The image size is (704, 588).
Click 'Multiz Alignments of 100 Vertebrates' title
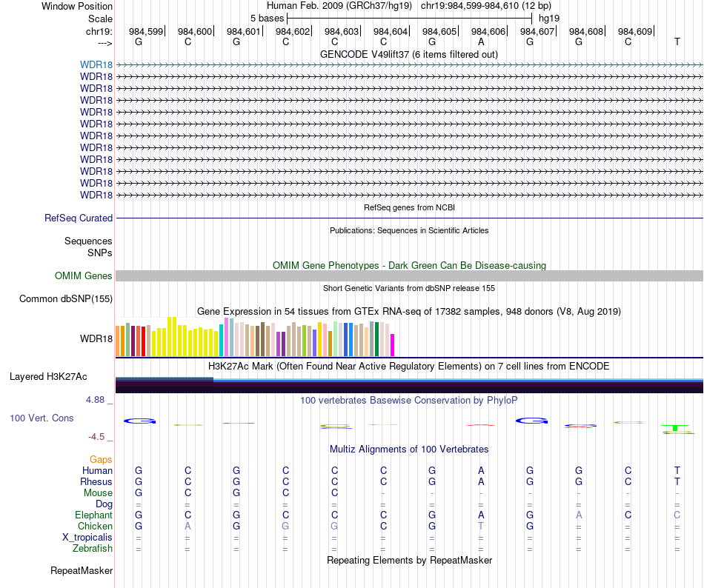click(x=409, y=449)
